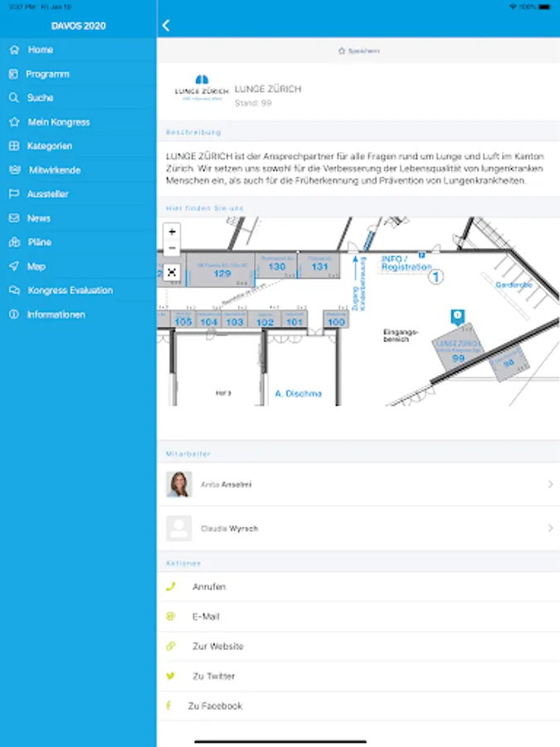Zoom in on the floor plan
The height and width of the screenshot is (747, 560).
[172, 232]
